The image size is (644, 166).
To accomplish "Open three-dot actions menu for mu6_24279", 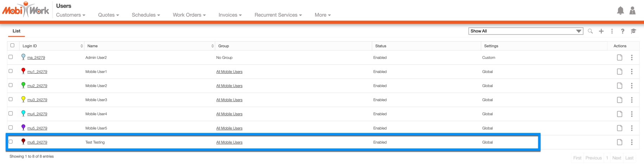I will (632, 142).
